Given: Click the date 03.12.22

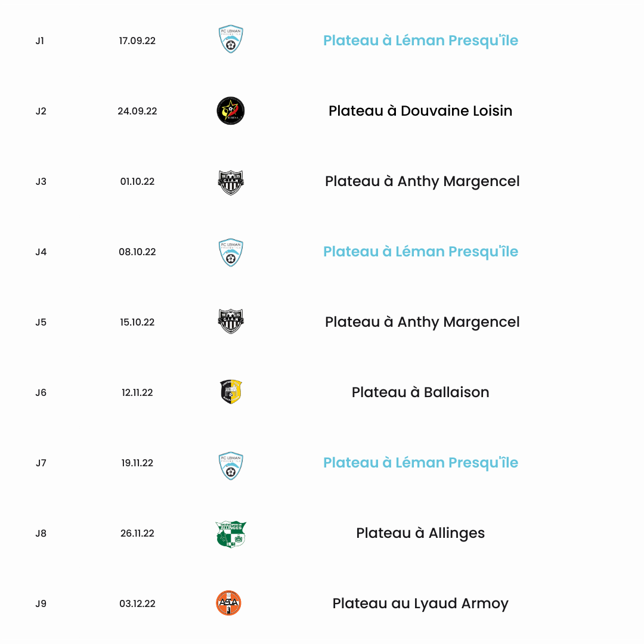Looking at the screenshot, I should [137, 603].
